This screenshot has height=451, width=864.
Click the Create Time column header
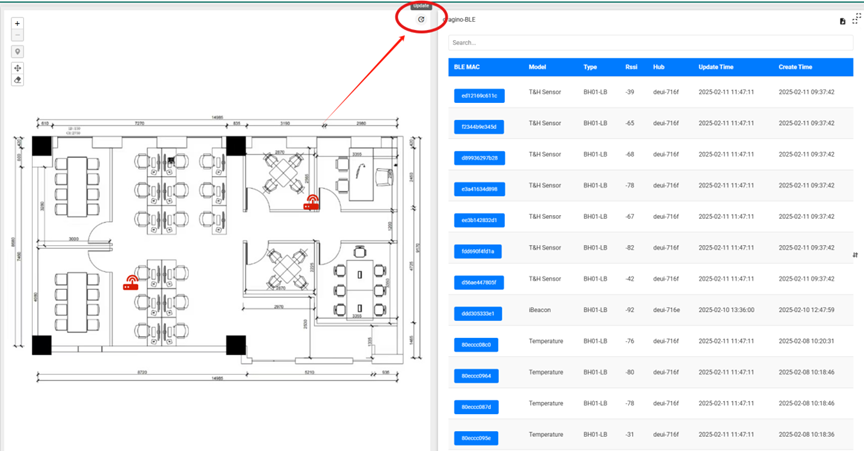tap(795, 67)
